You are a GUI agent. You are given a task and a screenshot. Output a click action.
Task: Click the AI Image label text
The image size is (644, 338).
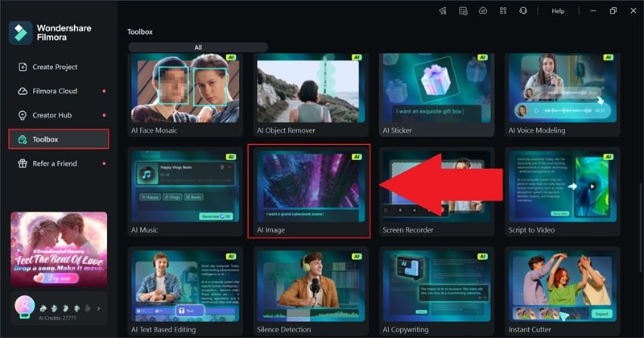click(270, 230)
